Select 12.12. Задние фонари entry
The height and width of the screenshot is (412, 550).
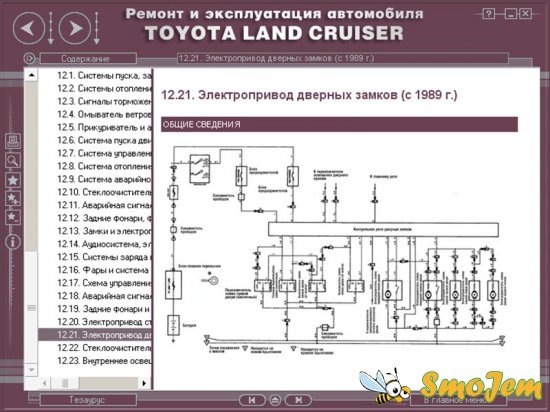[104, 218]
